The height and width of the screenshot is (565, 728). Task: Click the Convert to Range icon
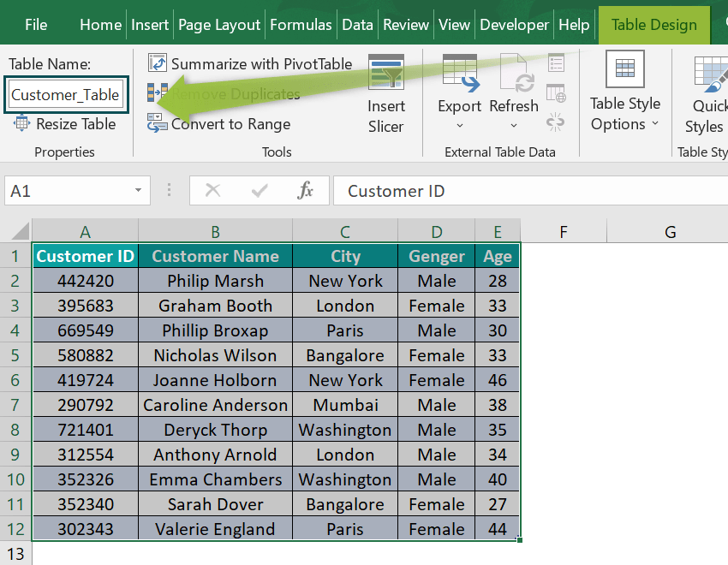(158, 123)
